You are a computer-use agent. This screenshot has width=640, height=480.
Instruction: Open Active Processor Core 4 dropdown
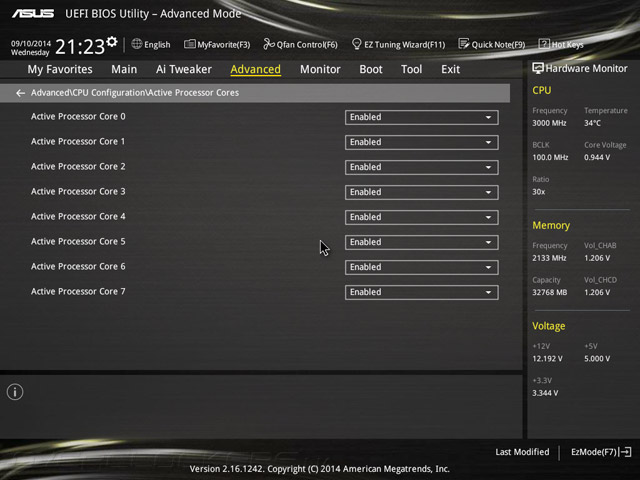tap(422, 217)
